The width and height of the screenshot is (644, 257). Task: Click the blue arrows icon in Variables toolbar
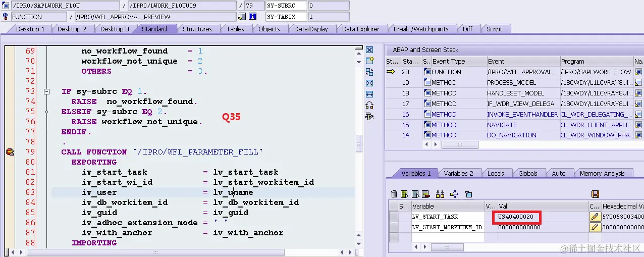454,194
